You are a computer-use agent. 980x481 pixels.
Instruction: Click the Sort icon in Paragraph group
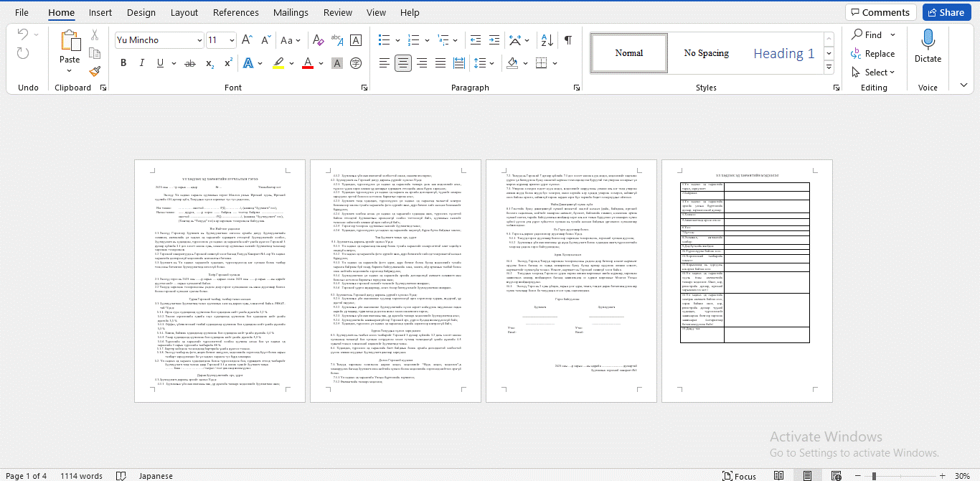pos(548,40)
